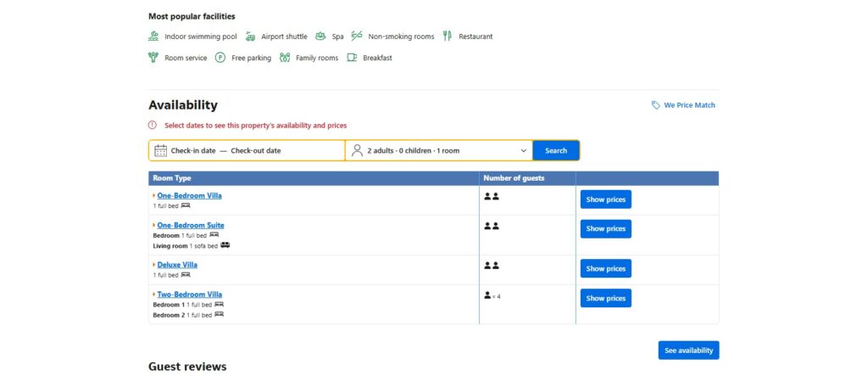Click the restaurant fork and knife icon
This screenshot has width=868, height=376.
point(448,36)
